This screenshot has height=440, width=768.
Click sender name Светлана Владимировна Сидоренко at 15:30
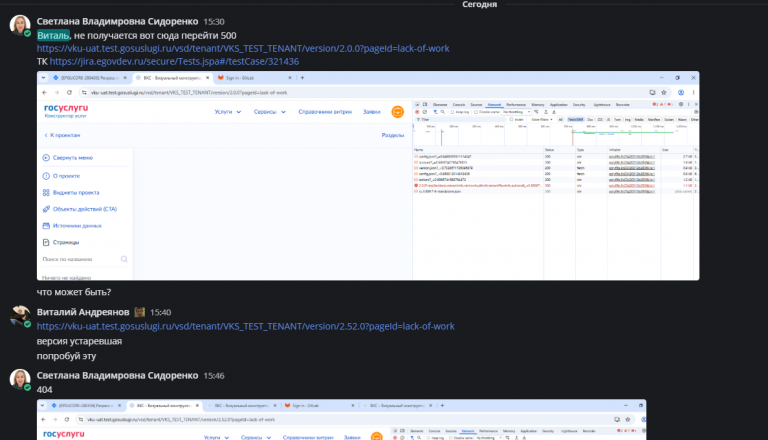click(x=118, y=22)
